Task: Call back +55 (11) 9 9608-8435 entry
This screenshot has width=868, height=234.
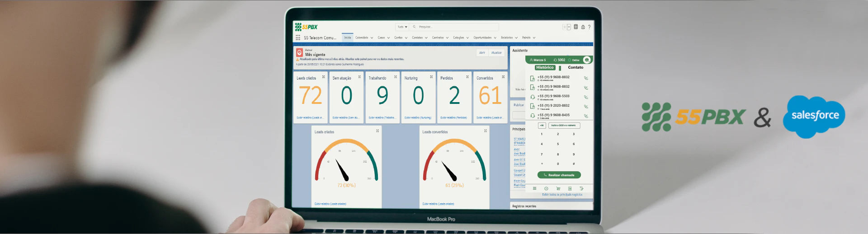Action: coord(586,116)
